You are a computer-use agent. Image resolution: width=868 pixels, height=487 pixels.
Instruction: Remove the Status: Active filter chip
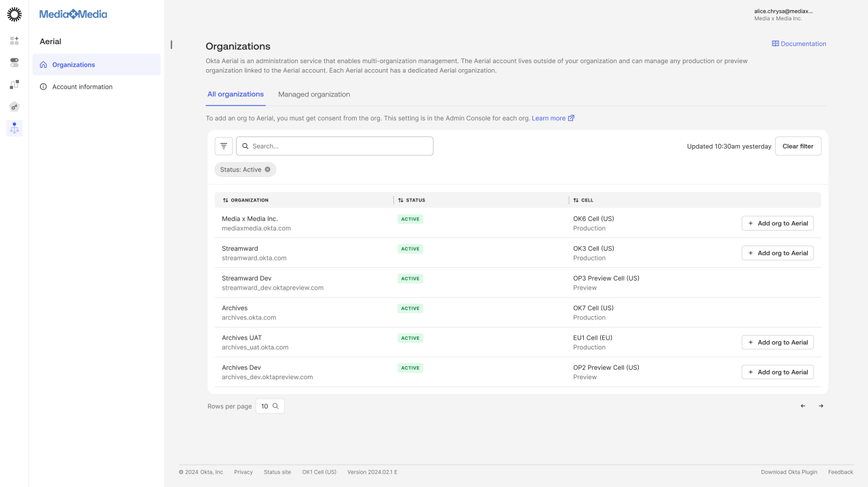[267, 170]
